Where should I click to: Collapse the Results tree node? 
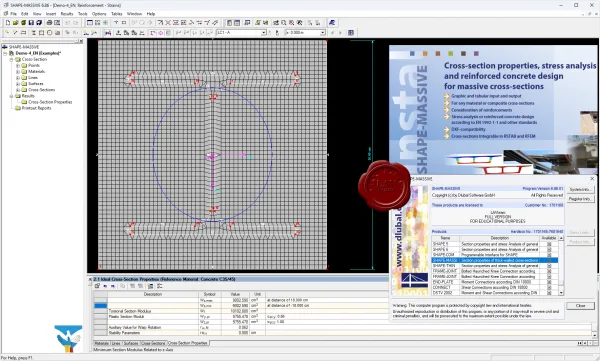[x=11, y=96]
